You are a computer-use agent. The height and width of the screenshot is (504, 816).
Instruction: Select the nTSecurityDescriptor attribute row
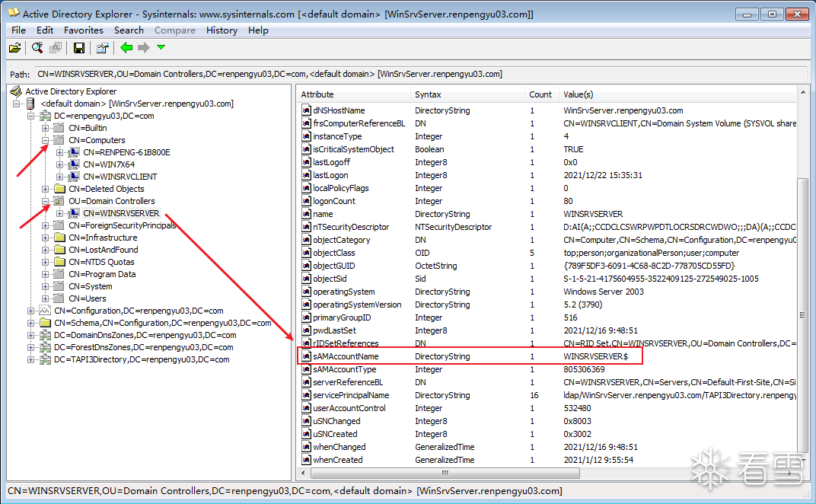click(549, 227)
